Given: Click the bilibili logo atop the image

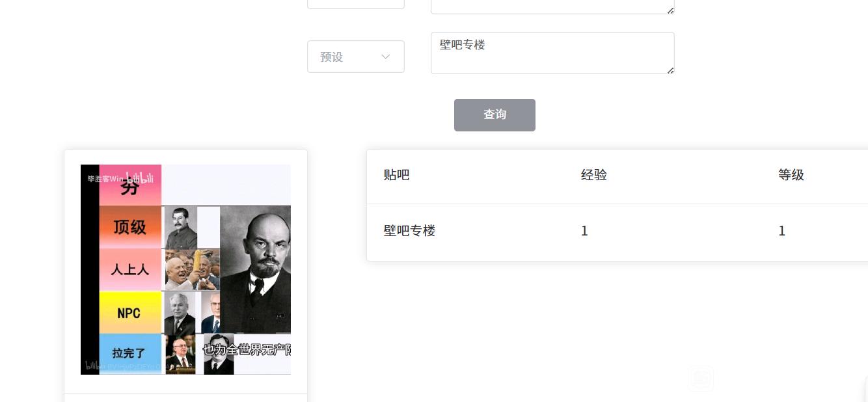Looking at the screenshot, I should coord(139,178).
